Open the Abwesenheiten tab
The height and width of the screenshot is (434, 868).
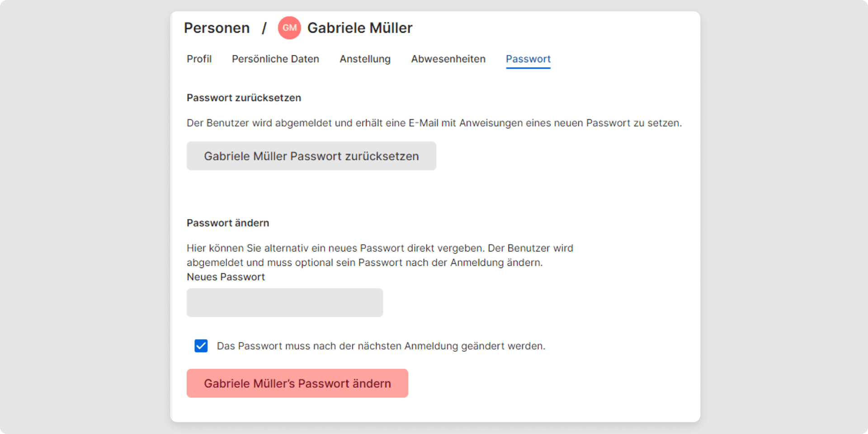[x=448, y=59]
